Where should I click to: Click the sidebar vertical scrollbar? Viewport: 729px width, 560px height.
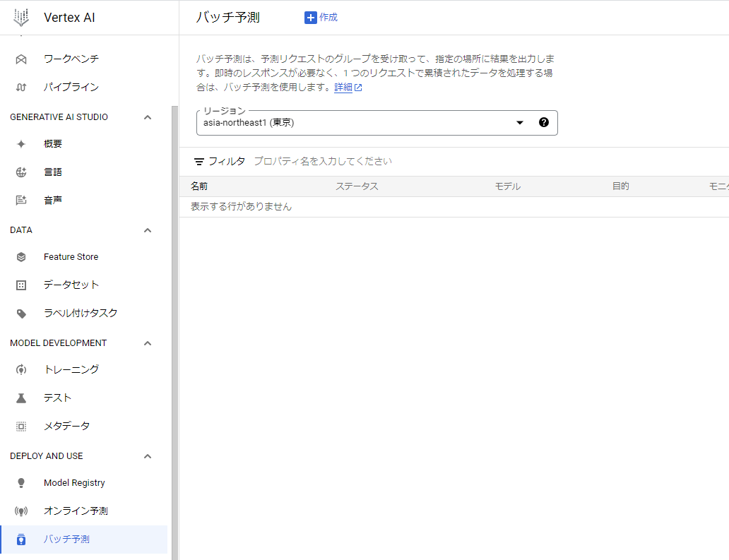[174, 333]
